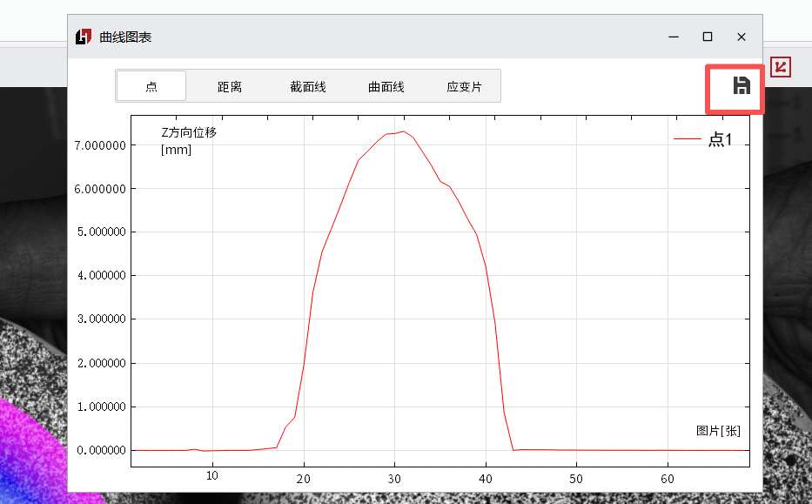Open the 截面线 tab

coord(308,86)
